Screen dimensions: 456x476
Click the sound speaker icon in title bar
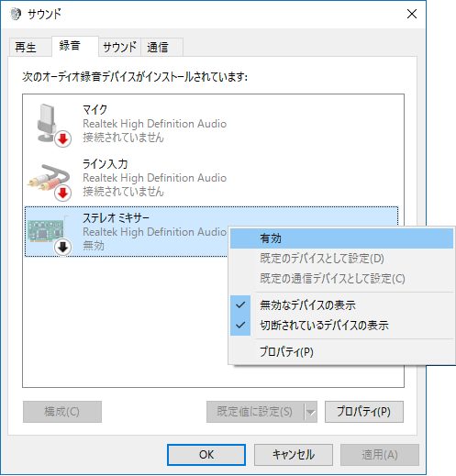pos(16,14)
